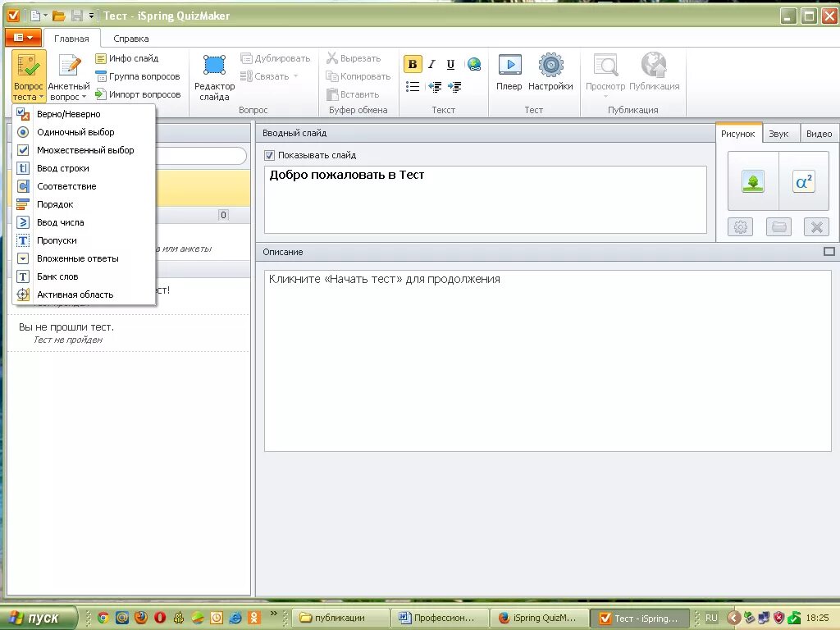Open the Вопрос теста dropdown button
This screenshot has height=630, width=840.
[x=29, y=76]
